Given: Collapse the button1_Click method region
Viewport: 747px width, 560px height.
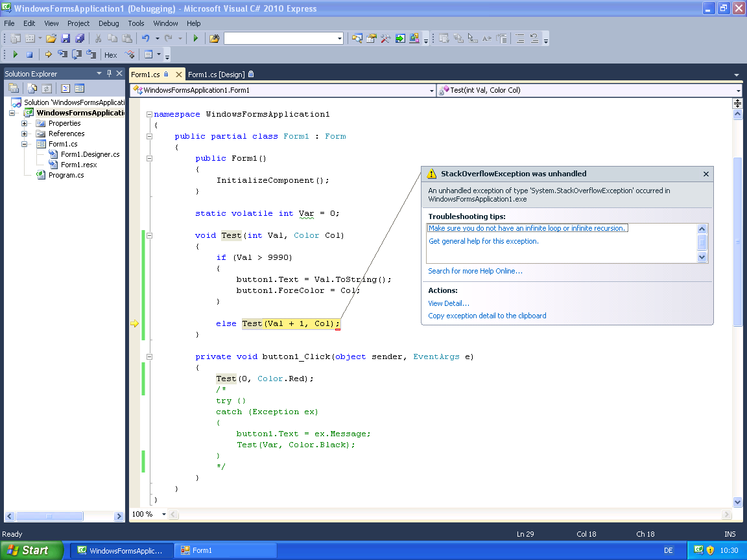Looking at the screenshot, I should click(149, 356).
